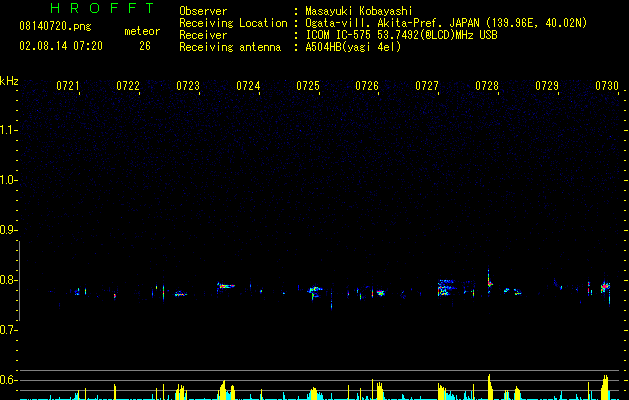Click the 0723 time marker

pyautogui.click(x=188, y=86)
